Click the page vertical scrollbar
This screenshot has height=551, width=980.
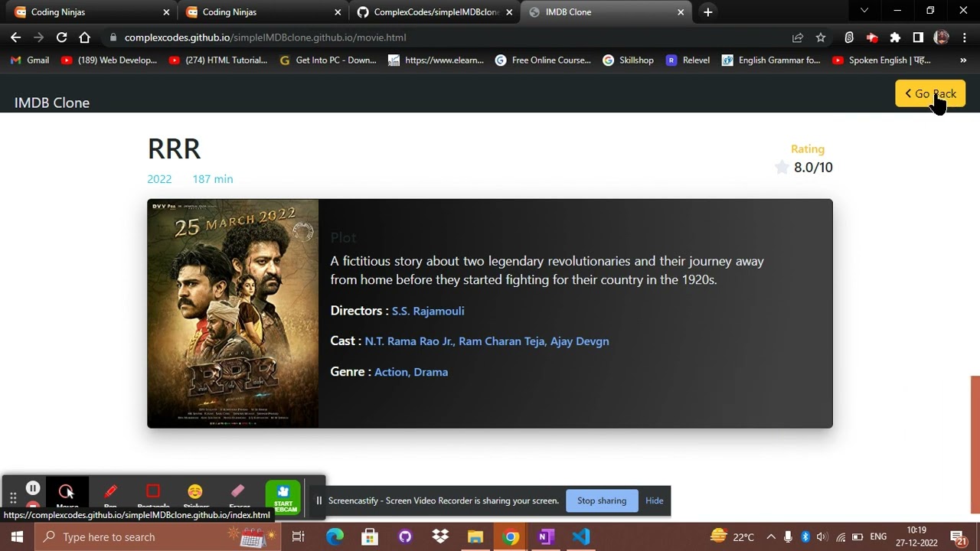(975, 444)
